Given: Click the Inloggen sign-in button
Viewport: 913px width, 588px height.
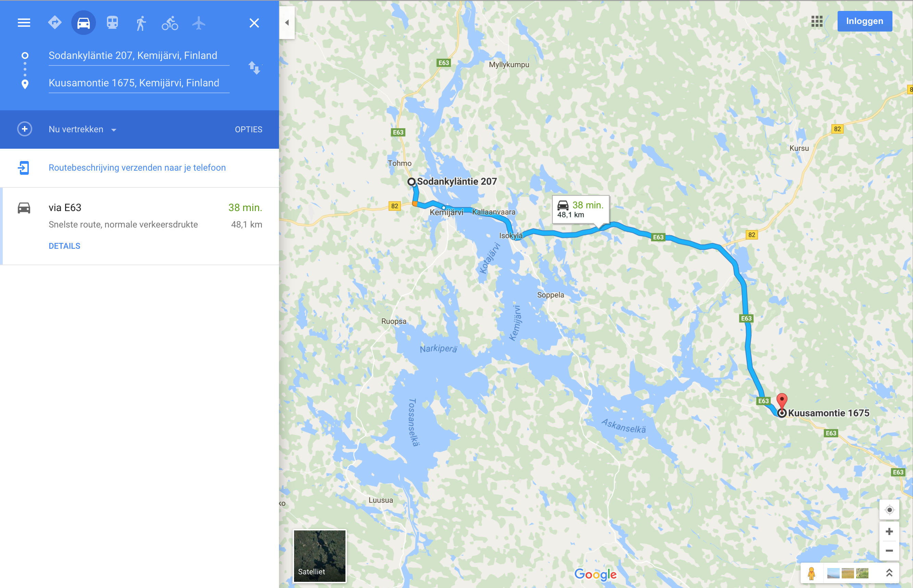Looking at the screenshot, I should 864,21.
